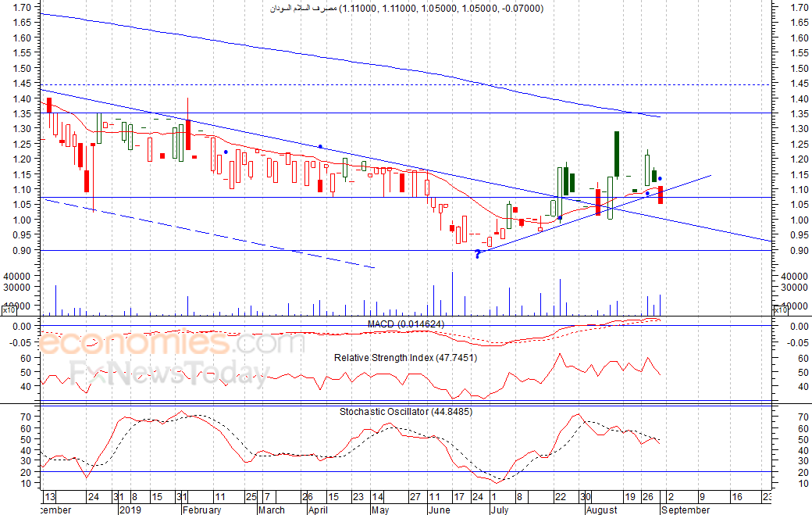
Task: Click date tick 2 above September
Action: pyautogui.click(x=671, y=497)
